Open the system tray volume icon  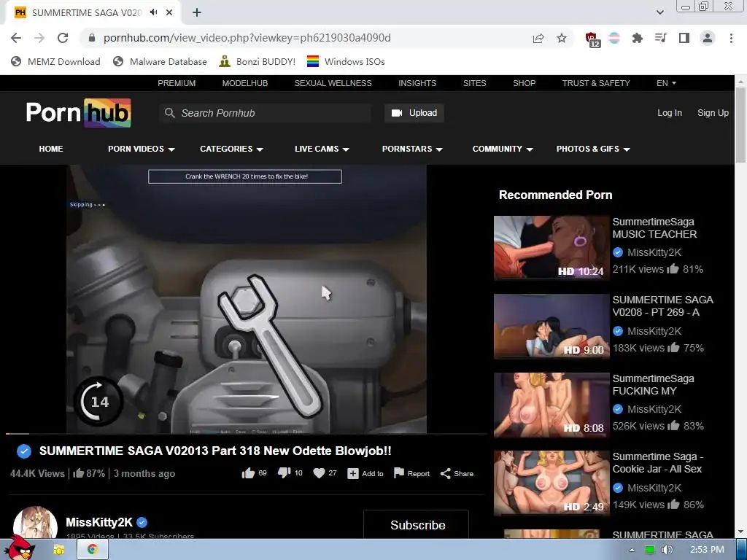coord(667,550)
